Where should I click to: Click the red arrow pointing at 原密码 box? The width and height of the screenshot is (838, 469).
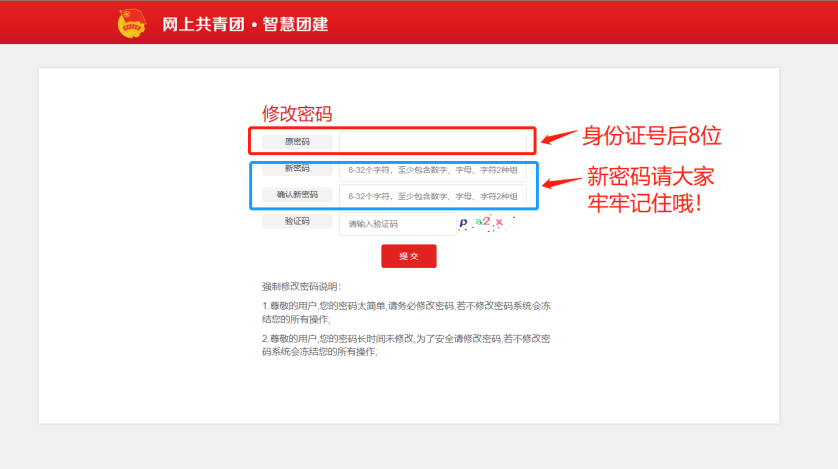click(558, 136)
